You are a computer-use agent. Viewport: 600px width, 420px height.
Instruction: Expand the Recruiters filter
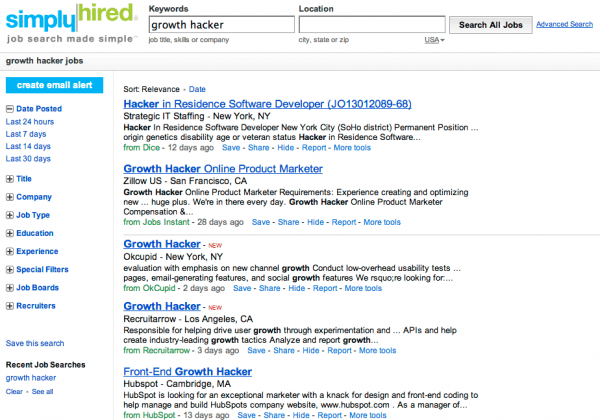[x=10, y=305]
